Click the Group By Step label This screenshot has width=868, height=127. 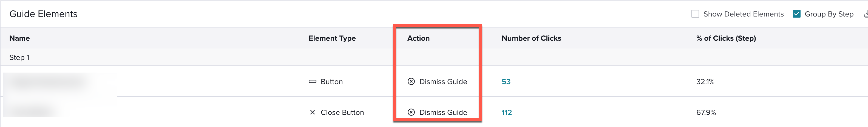pyautogui.click(x=829, y=14)
